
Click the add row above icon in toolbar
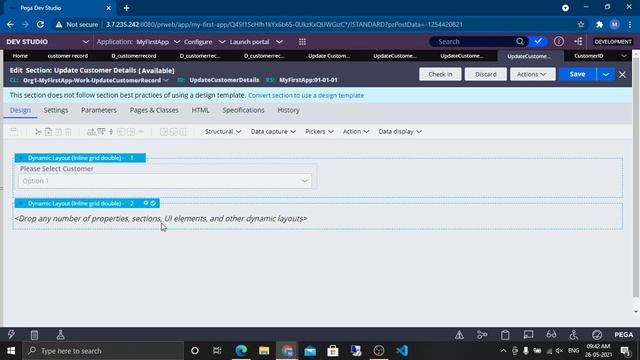tap(91, 132)
